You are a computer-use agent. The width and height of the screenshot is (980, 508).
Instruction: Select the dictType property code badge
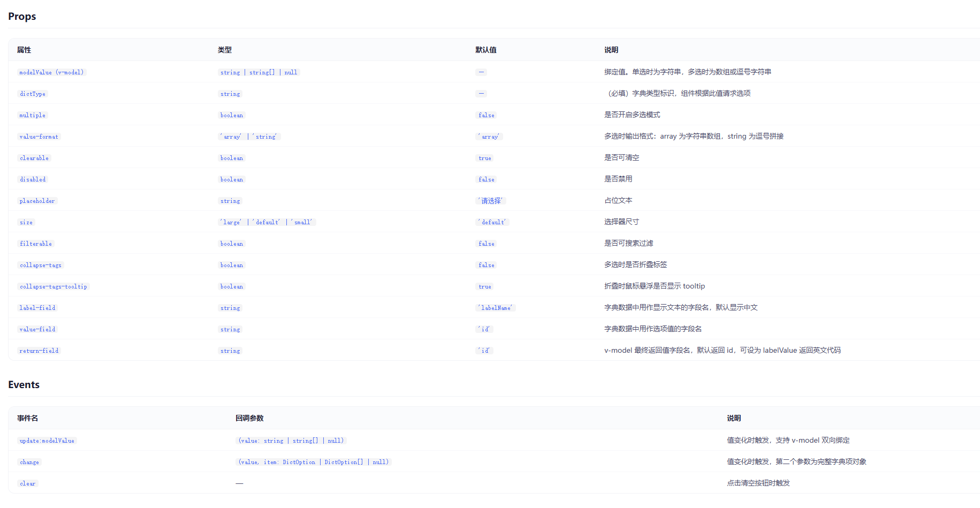point(33,93)
